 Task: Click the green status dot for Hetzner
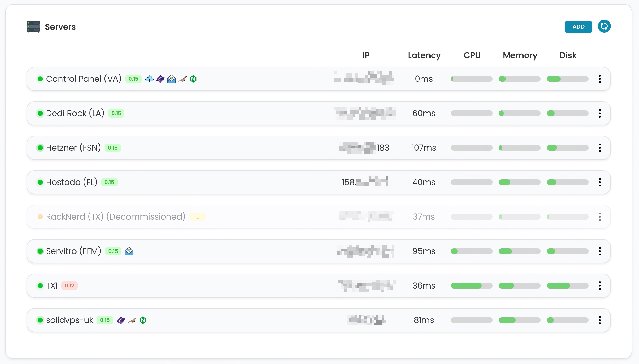click(40, 148)
